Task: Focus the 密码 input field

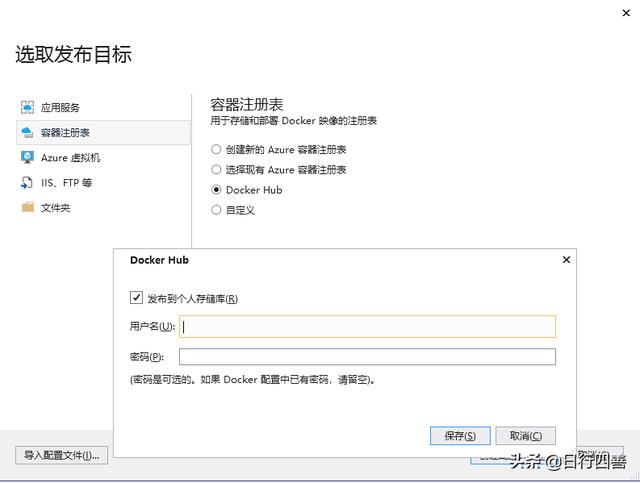Action: (367, 356)
